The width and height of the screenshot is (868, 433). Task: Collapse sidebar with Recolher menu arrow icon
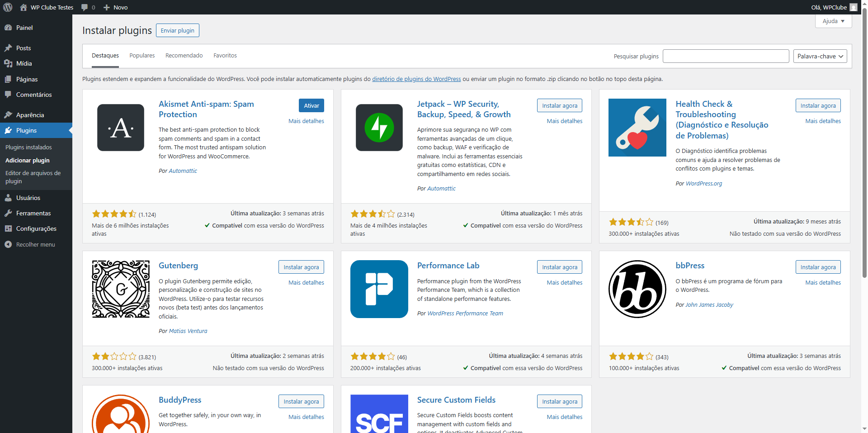point(8,244)
